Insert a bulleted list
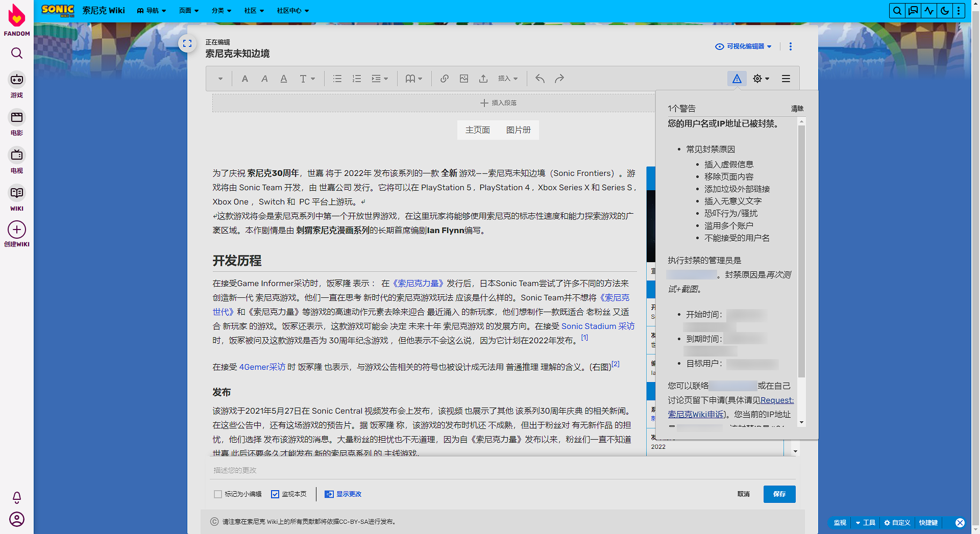This screenshot has width=980, height=534. pos(337,79)
